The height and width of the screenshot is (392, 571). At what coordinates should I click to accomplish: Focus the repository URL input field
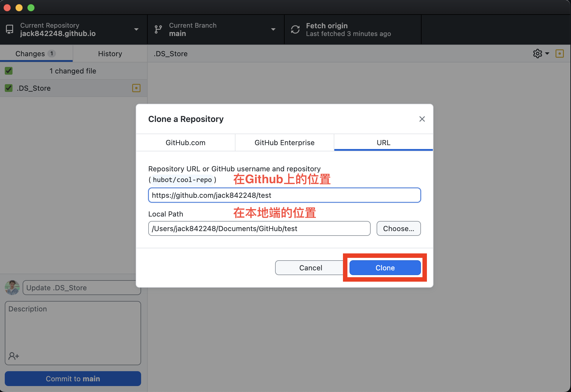coord(284,195)
